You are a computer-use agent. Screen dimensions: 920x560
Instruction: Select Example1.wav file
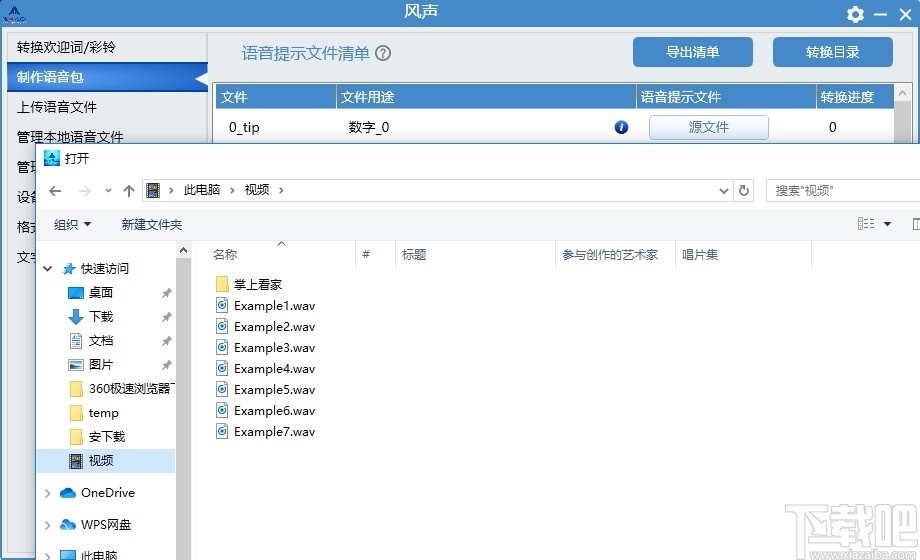(x=265, y=306)
